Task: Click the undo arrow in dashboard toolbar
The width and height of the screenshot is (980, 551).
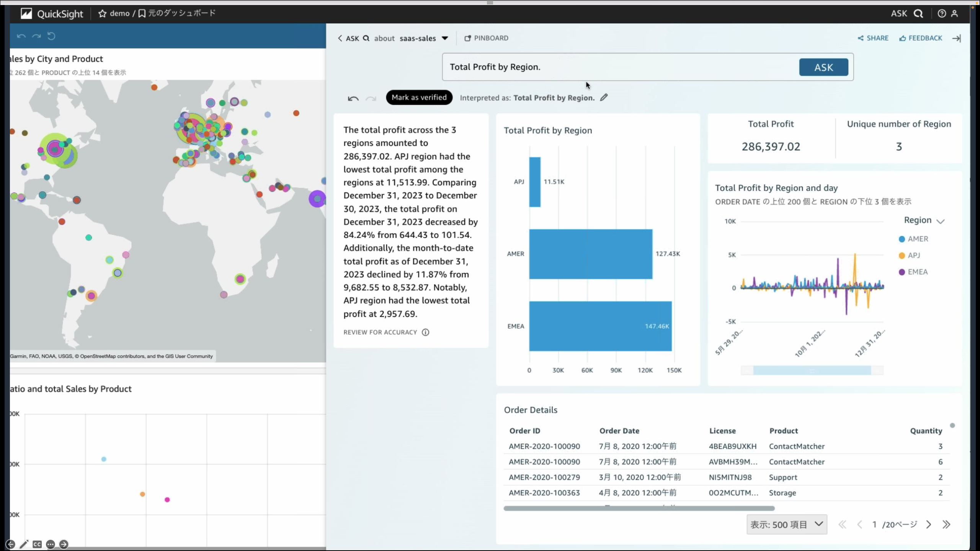Action: [21, 36]
